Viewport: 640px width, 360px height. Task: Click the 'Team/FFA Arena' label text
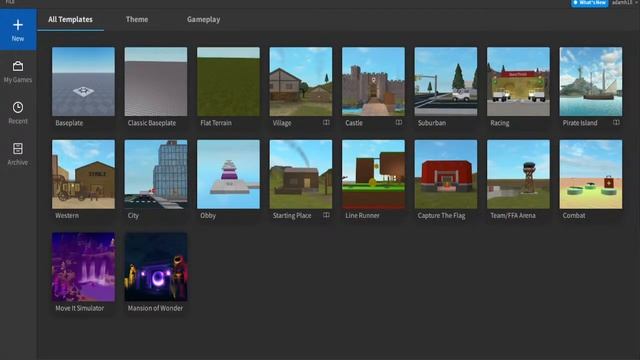[x=513, y=216]
